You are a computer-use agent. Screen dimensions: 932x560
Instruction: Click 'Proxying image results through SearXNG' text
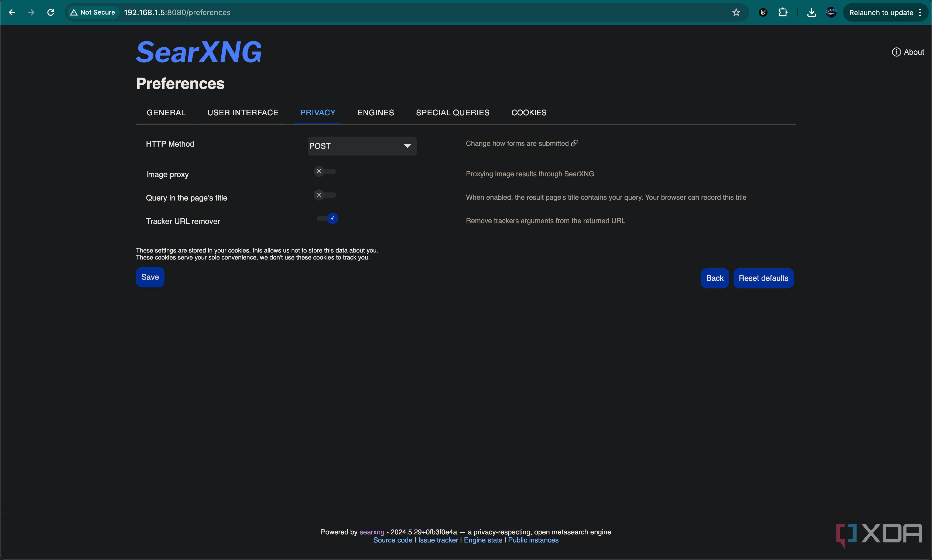[529, 174]
